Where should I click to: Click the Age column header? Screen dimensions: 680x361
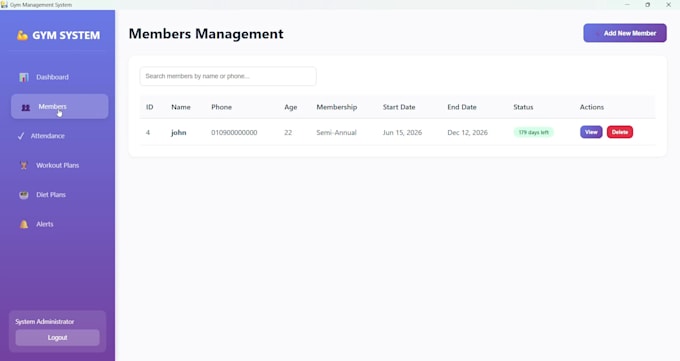[x=291, y=107]
